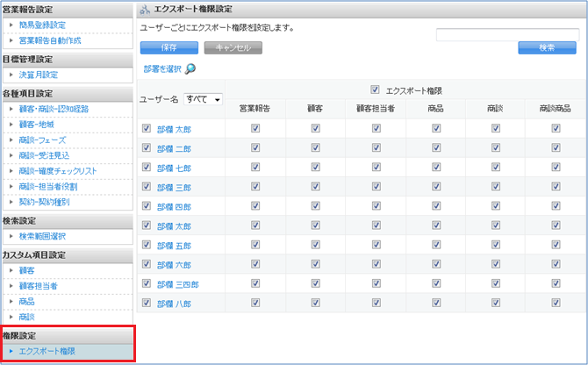Select エクスポート権限 menu item in sidebar
This screenshot has width=588, height=365.
[x=47, y=351]
